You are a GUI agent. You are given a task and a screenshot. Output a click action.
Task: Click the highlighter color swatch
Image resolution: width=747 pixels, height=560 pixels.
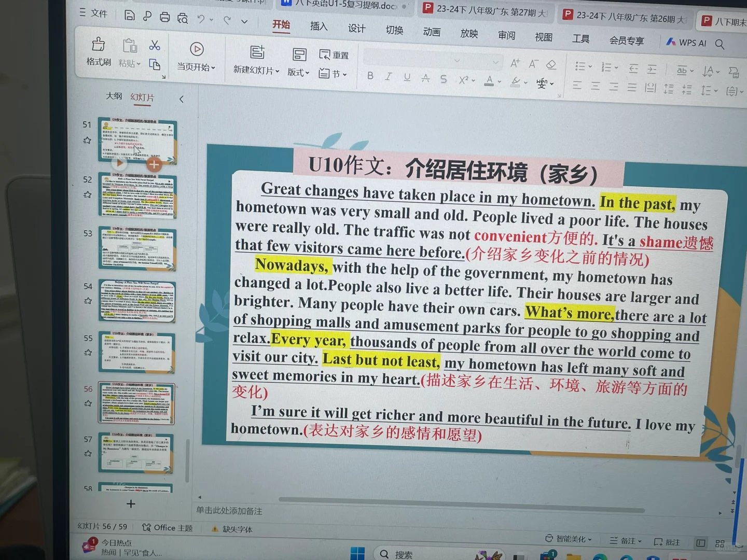pos(515,82)
